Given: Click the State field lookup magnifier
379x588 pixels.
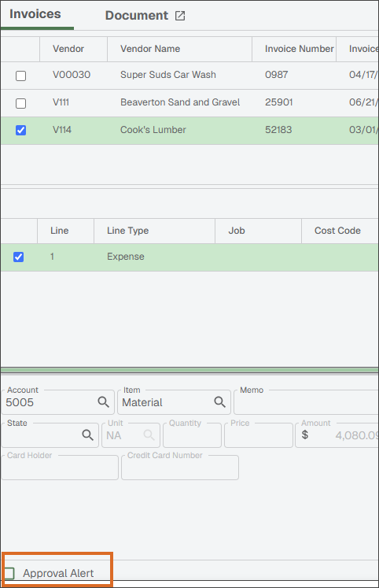Looking at the screenshot, I should click(87, 435).
